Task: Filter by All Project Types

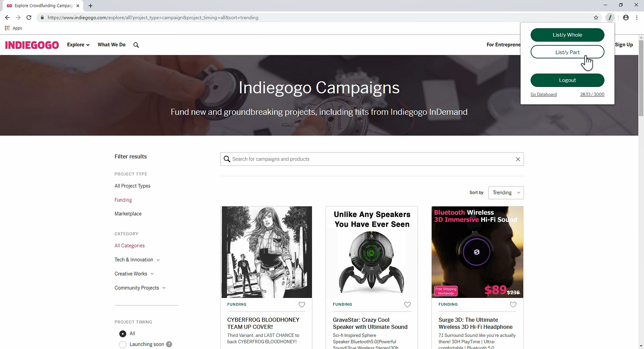Action: pos(132,186)
